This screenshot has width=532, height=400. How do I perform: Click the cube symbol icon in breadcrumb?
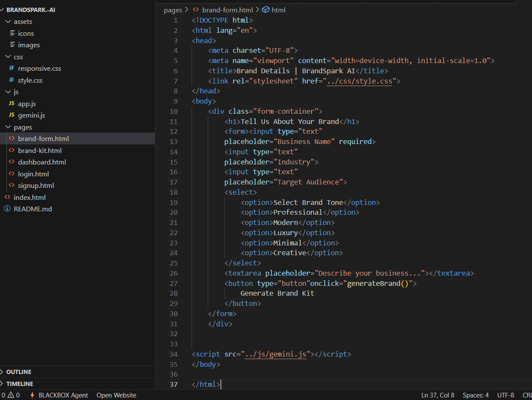pos(266,9)
